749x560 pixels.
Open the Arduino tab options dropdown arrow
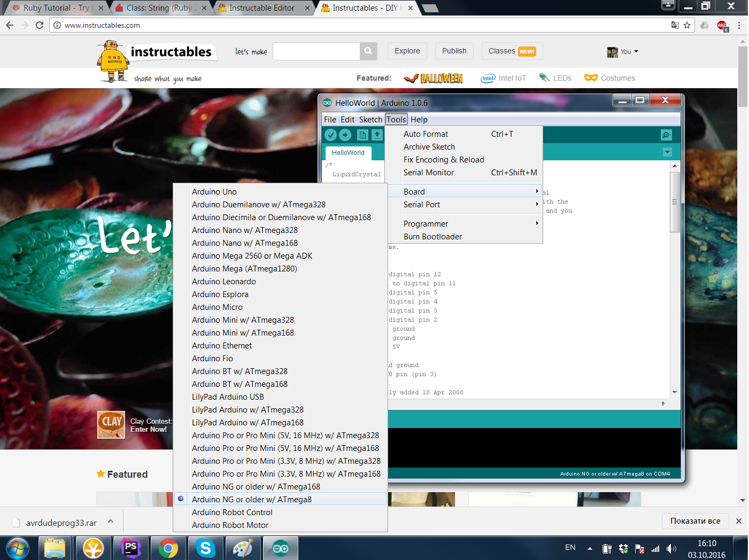(x=667, y=152)
